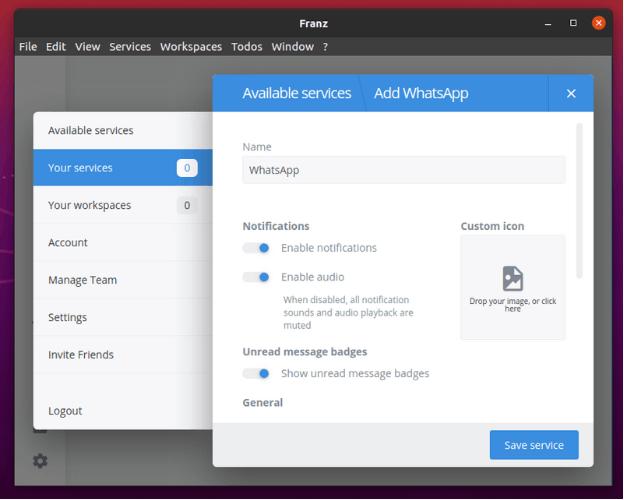Image resolution: width=624 pixels, height=500 pixels.
Task: Open the Workspaces menu
Action: point(191,46)
